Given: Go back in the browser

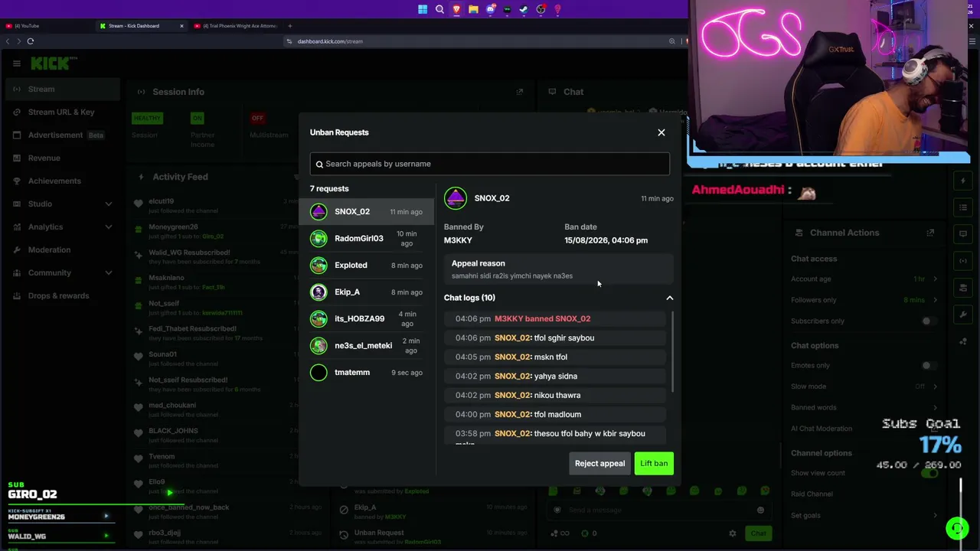Looking at the screenshot, I should coord(8,41).
